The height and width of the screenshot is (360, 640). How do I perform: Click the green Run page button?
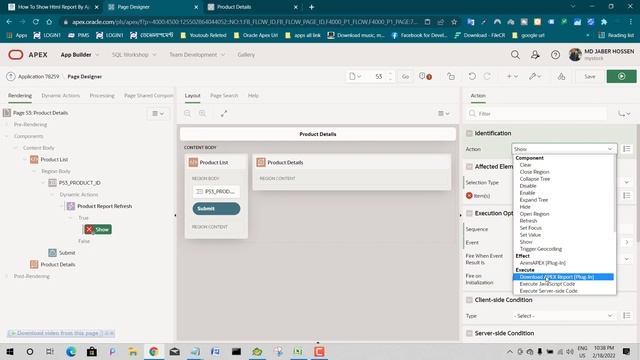coord(621,76)
